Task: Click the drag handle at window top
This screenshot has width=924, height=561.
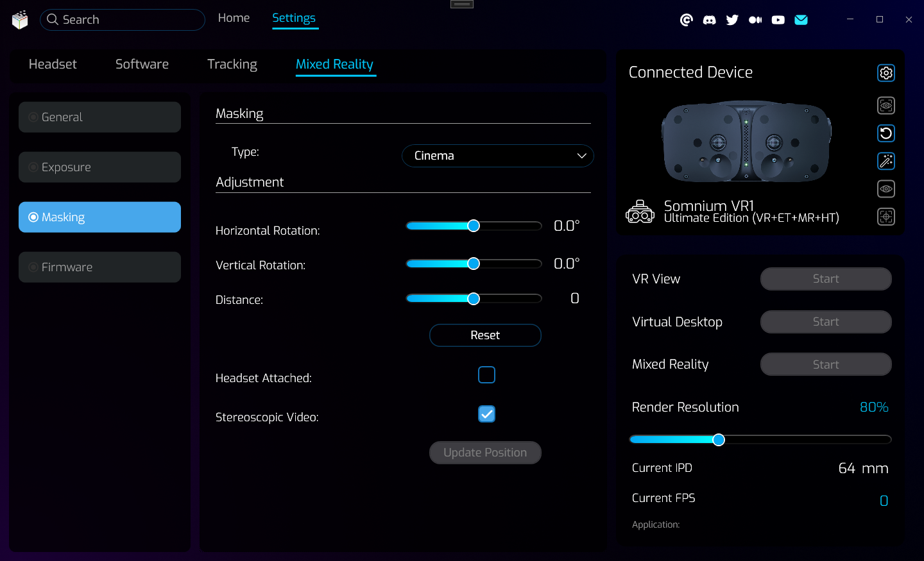Action: (462, 4)
